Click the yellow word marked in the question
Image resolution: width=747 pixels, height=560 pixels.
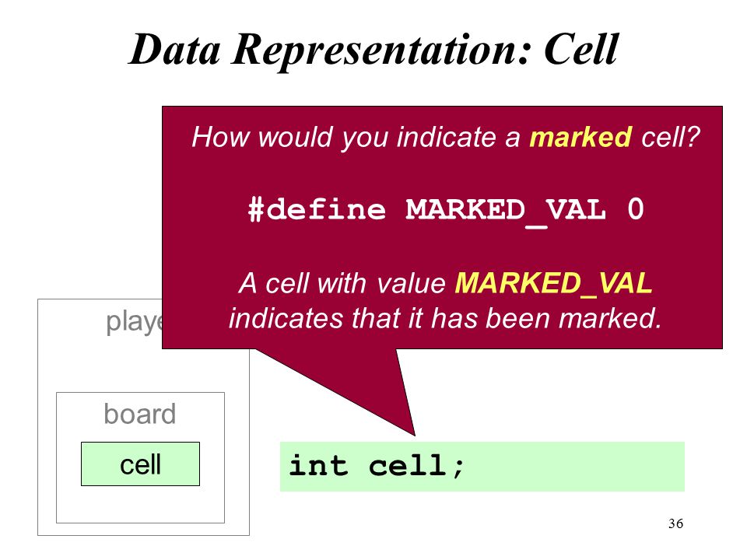[x=580, y=137]
